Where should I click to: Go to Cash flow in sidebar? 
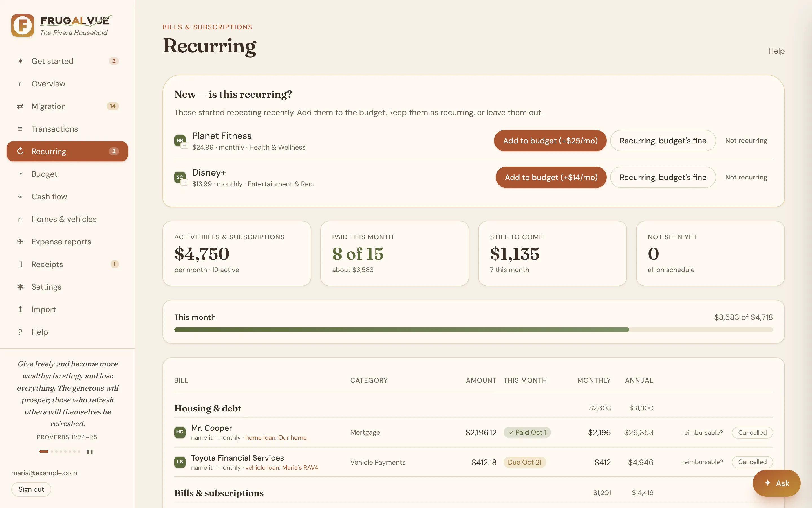(67, 196)
